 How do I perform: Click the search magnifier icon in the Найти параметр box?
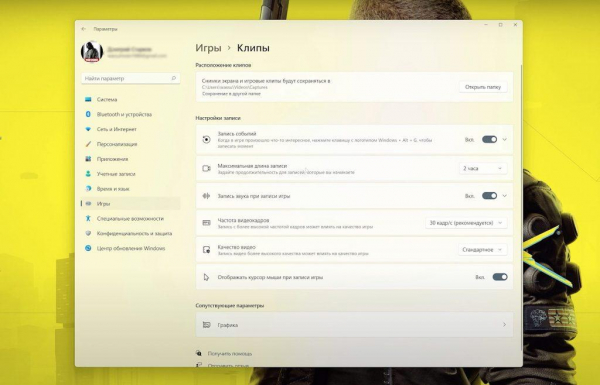[x=173, y=78]
